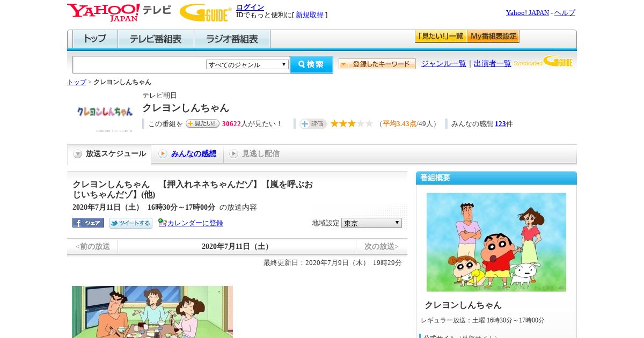
Task: Click the 番組概要 family illustration
Action: (x=496, y=243)
